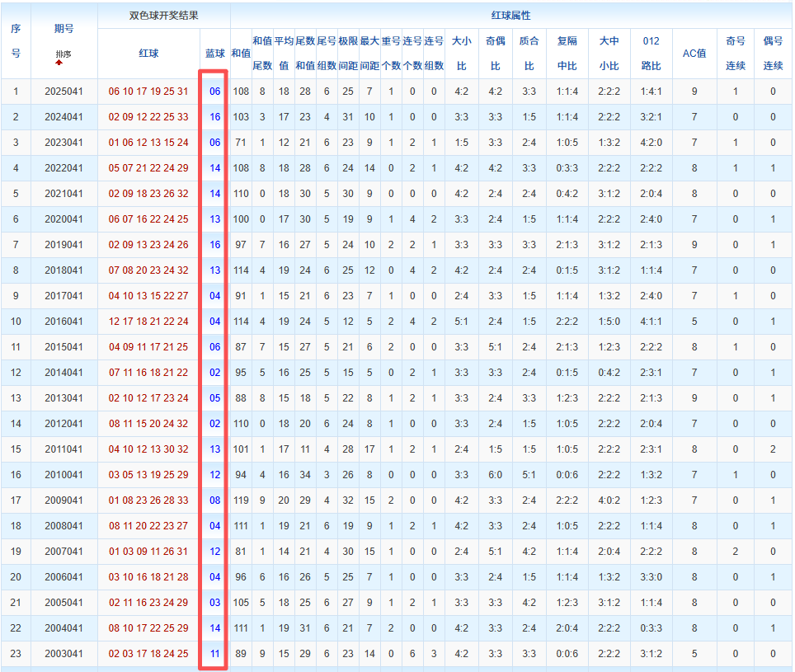
Task: Click the 红球属性 header group
Action: (x=510, y=16)
